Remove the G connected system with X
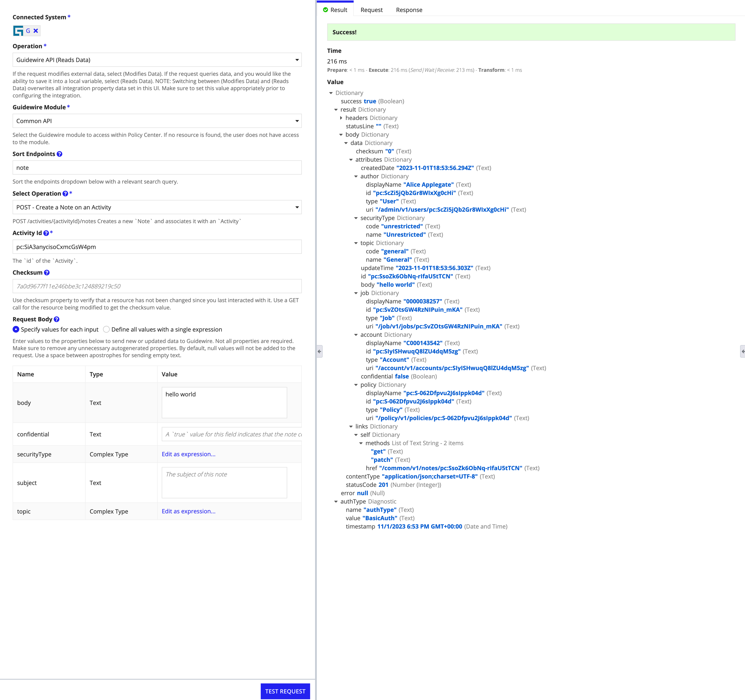Viewport: 745px width, 700px height. tap(36, 31)
